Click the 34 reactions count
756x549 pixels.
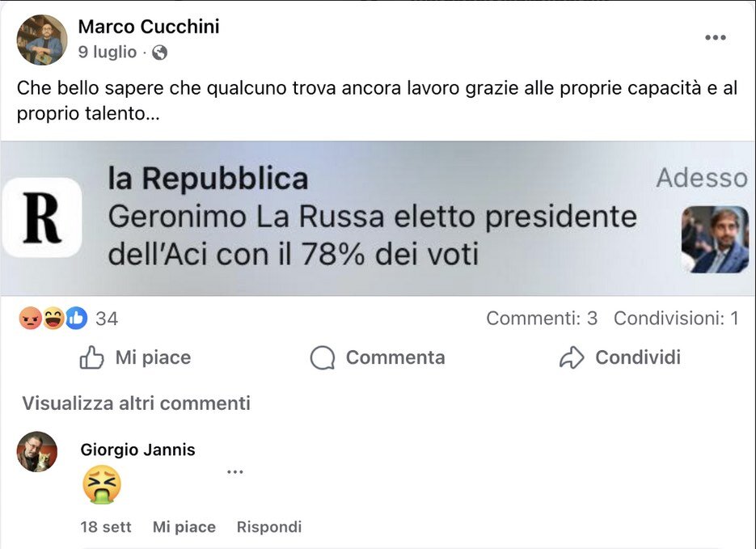pyautogui.click(x=106, y=319)
